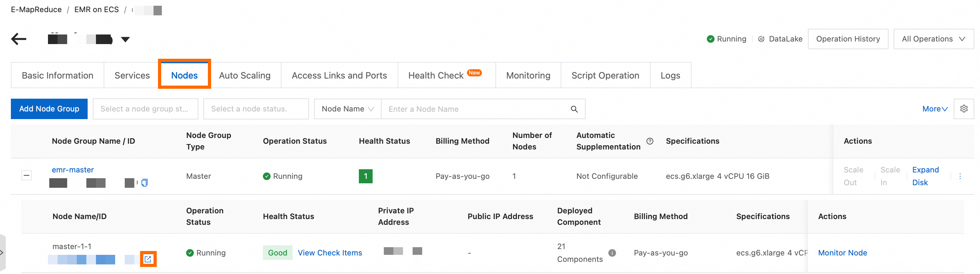Copy the emr-master node group ID
Image resolution: width=980 pixels, height=274 pixels.
coord(145,183)
